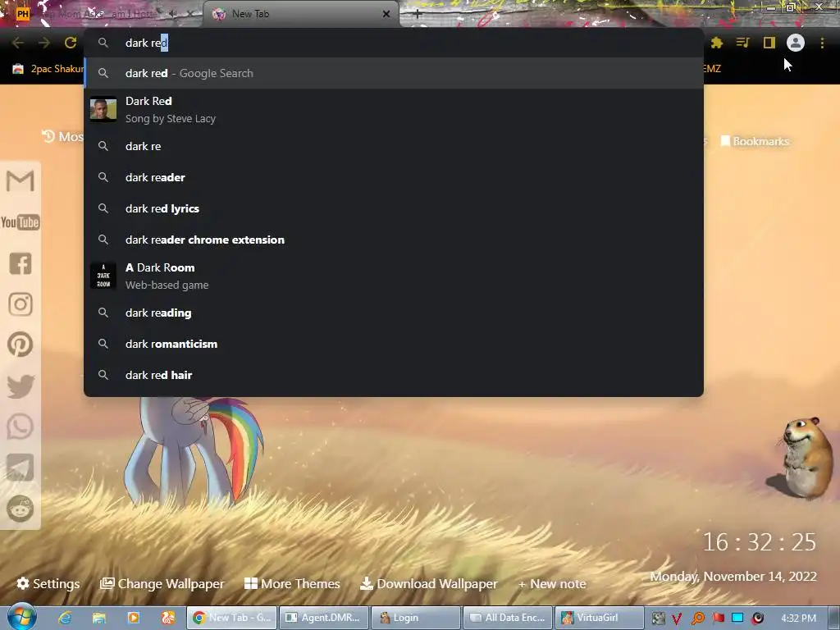
Task: Click the red V icon in system tray
Action: click(x=677, y=619)
